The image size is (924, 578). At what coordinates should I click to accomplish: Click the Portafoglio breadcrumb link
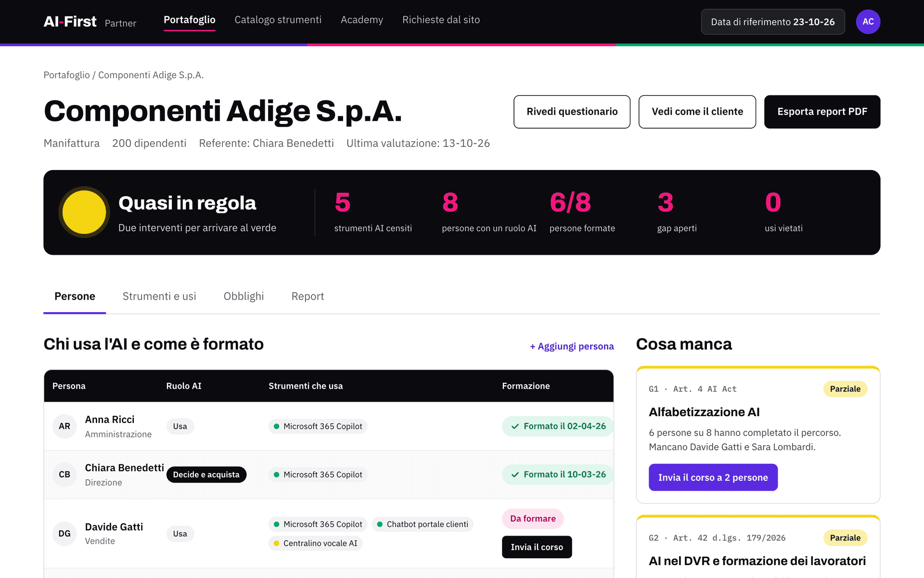[66, 75]
